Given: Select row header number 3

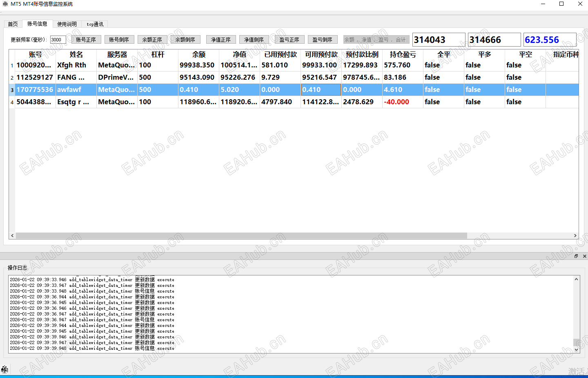Looking at the screenshot, I should [x=12, y=90].
